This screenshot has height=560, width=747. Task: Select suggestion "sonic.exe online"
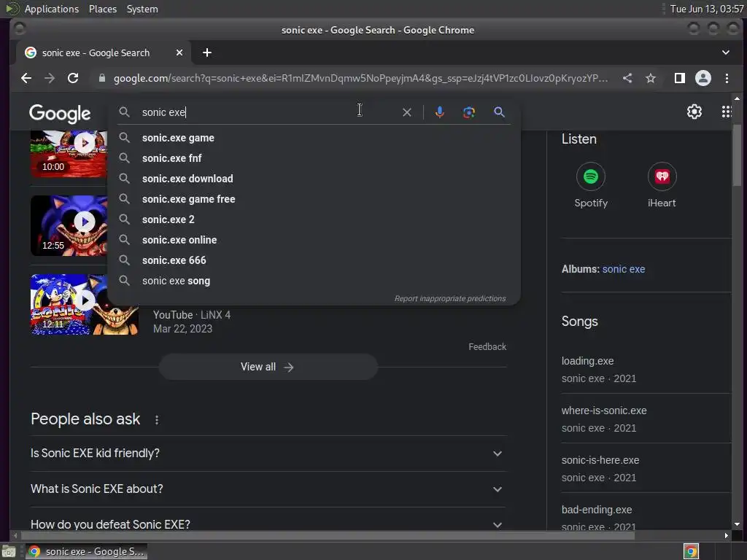314,240
